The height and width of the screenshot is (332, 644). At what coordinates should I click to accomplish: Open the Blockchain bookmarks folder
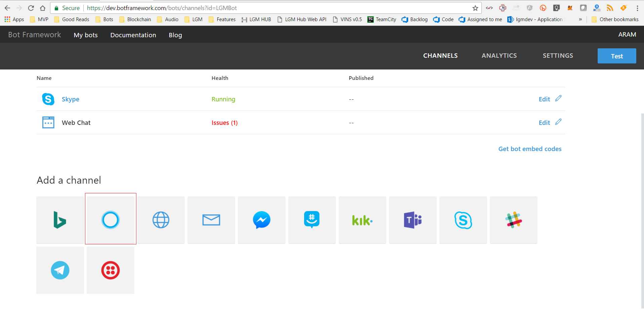[135, 19]
